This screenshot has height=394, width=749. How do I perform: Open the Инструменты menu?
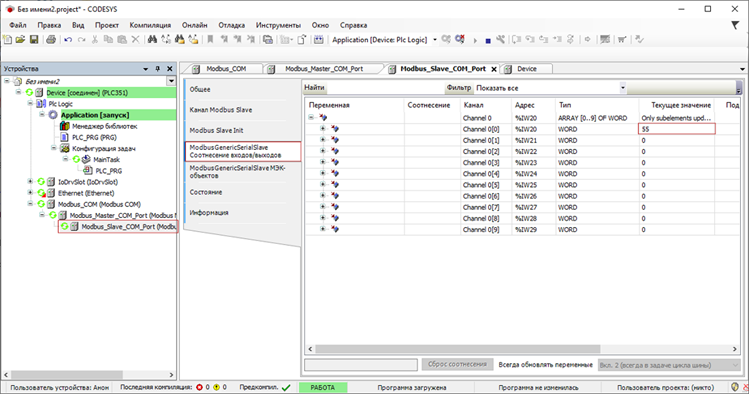pyautogui.click(x=278, y=25)
